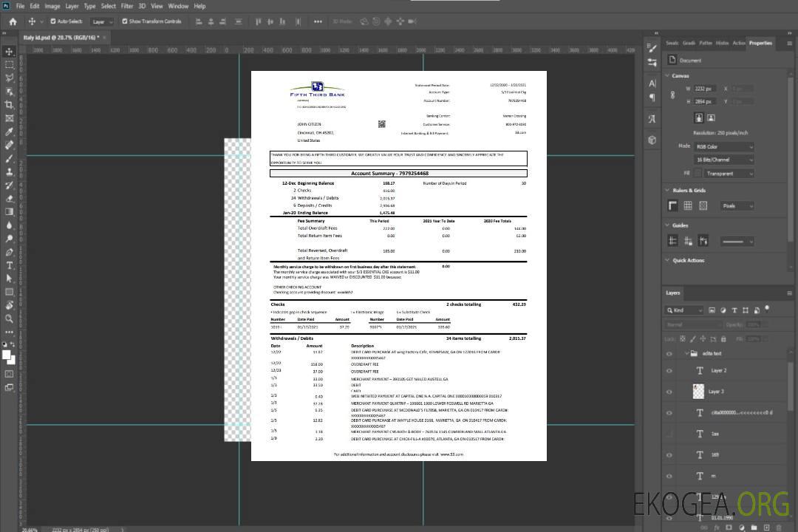The image size is (798, 532).
Task: Switch to the Swatches panel tab
Action: click(x=672, y=44)
